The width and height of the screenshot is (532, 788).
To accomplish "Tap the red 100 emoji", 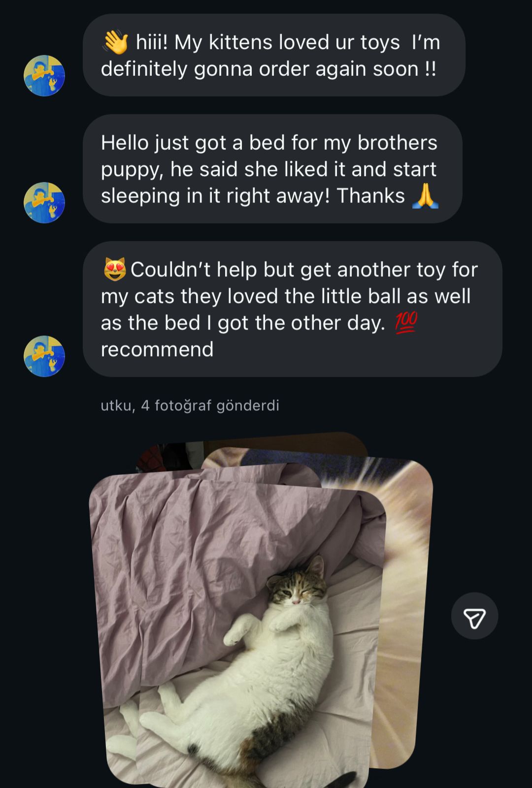I will point(406,323).
